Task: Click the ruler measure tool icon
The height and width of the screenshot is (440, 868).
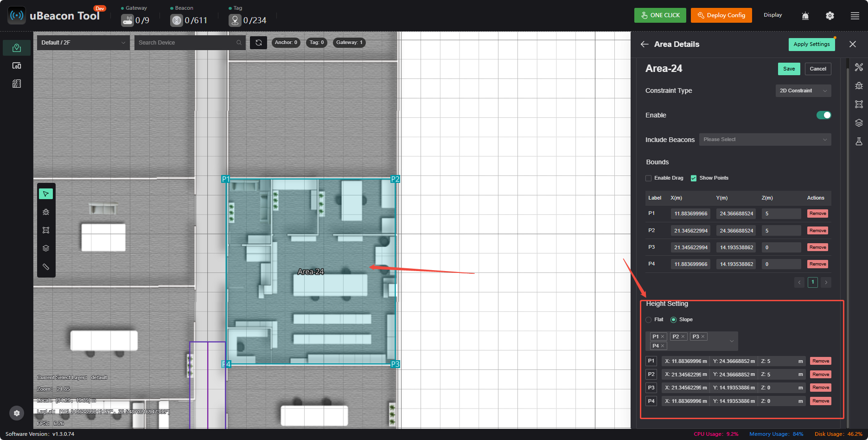Action: pyautogui.click(x=46, y=267)
